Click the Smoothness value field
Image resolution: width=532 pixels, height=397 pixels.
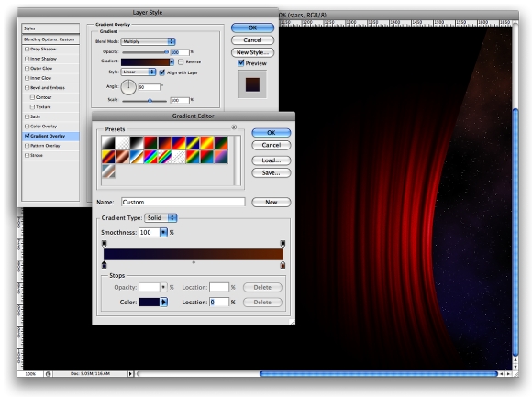(149, 232)
